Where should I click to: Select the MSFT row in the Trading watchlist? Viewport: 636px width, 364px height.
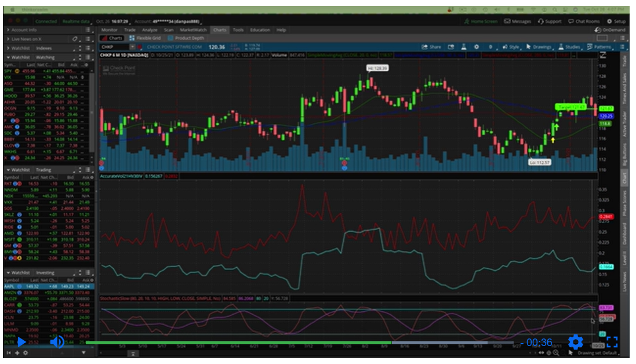pos(49,239)
